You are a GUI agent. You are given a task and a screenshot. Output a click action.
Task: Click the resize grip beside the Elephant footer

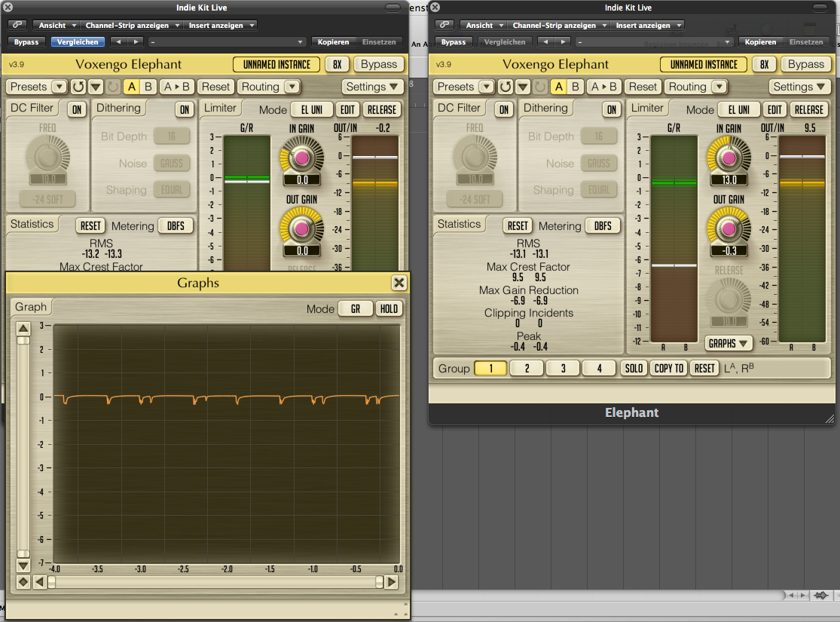tap(829, 418)
